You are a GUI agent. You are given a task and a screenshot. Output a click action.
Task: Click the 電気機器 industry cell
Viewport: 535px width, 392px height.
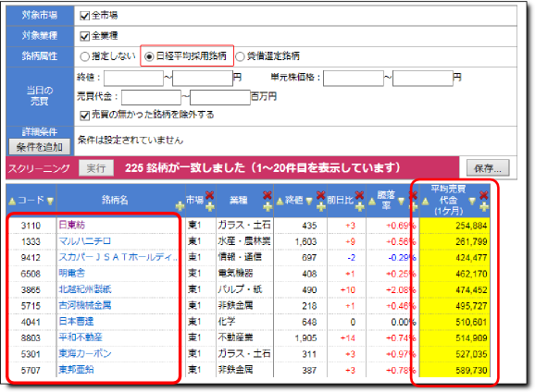coord(235,274)
